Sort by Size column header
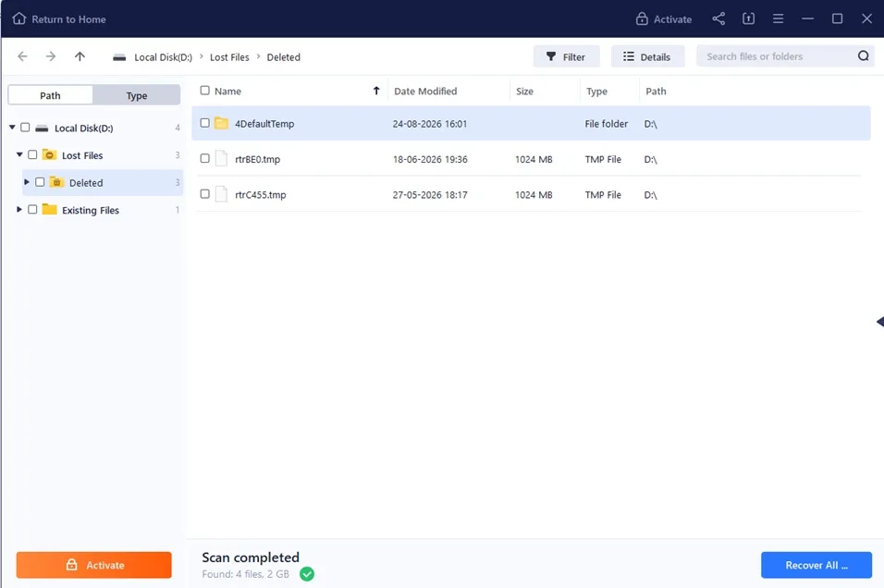Viewport: 884px width, 588px height. point(524,91)
